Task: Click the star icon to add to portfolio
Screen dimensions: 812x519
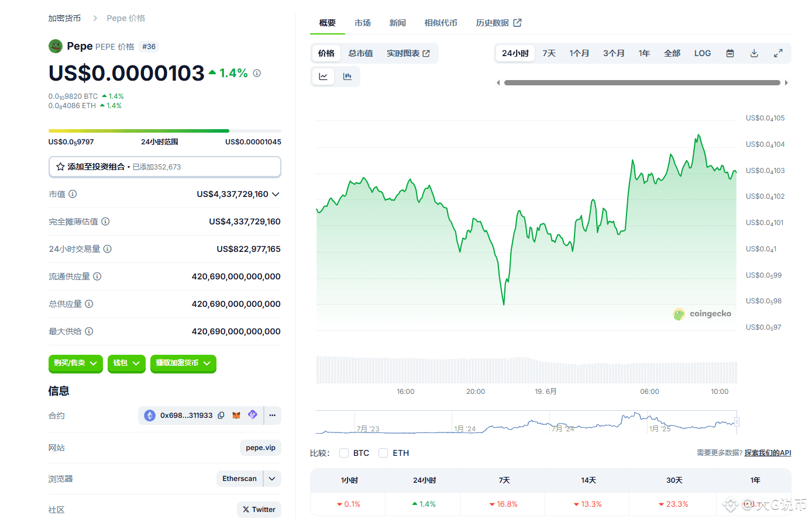Action: coord(60,167)
